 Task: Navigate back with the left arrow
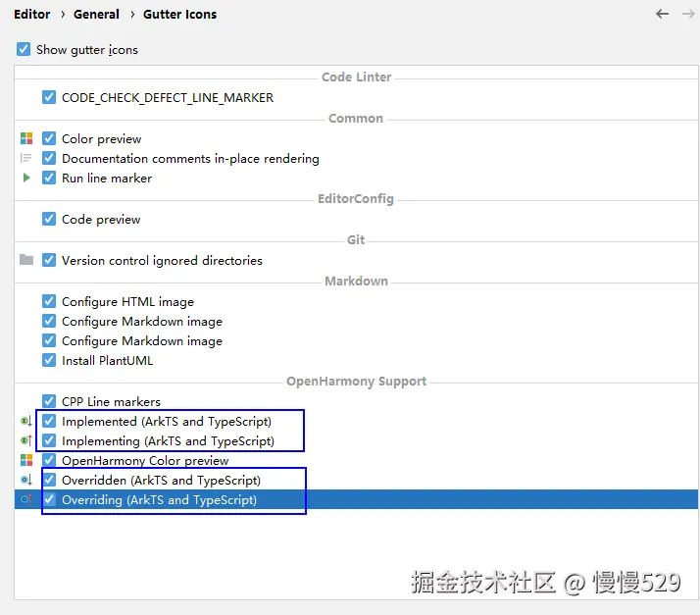point(662,14)
